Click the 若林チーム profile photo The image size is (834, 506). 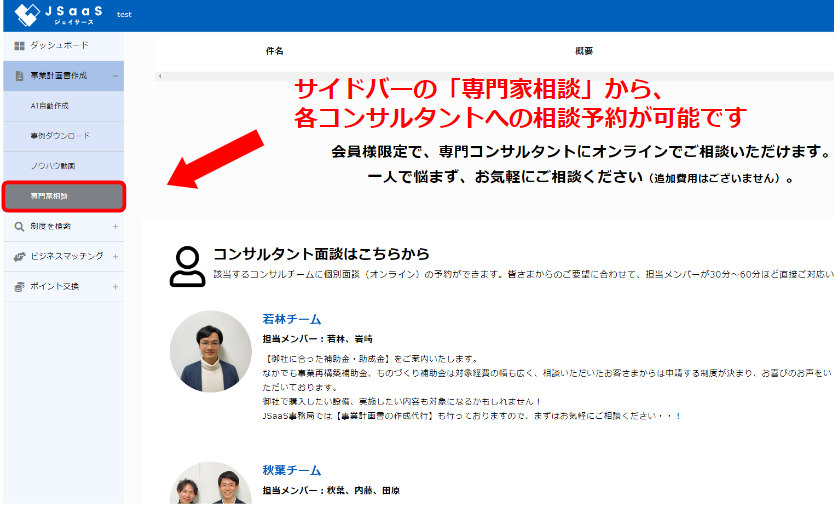tap(211, 352)
